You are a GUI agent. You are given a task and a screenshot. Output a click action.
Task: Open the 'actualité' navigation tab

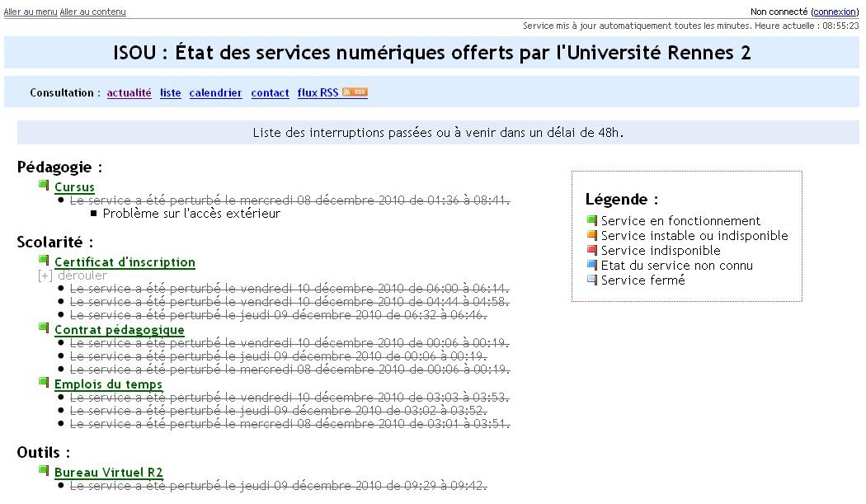pyautogui.click(x=129, y=93)
